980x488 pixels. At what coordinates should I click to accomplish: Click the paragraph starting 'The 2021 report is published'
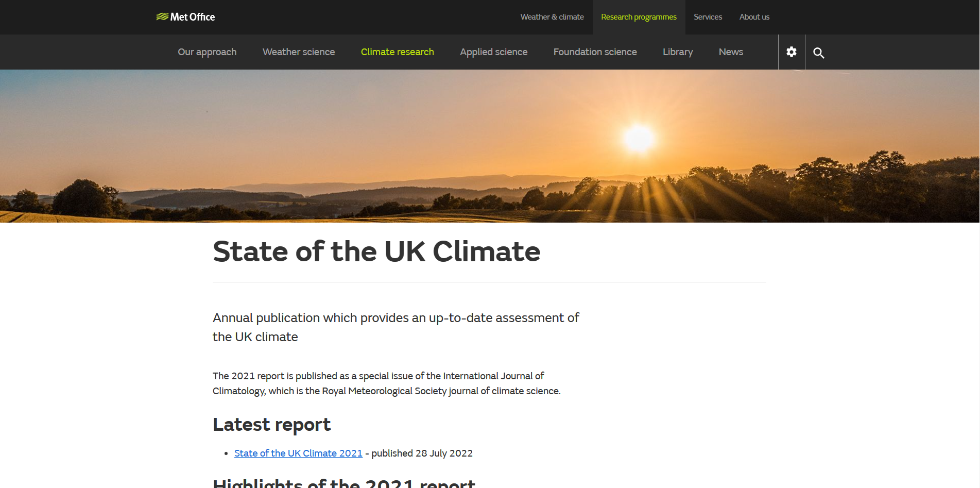pos(386,383)
